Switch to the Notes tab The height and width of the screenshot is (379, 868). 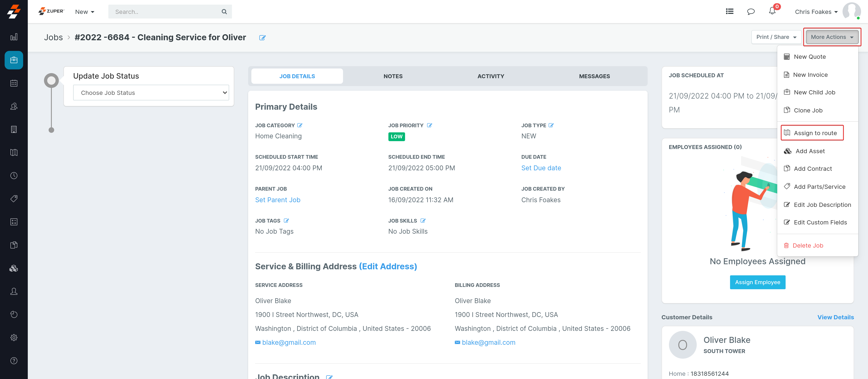[x=393, y=76]
